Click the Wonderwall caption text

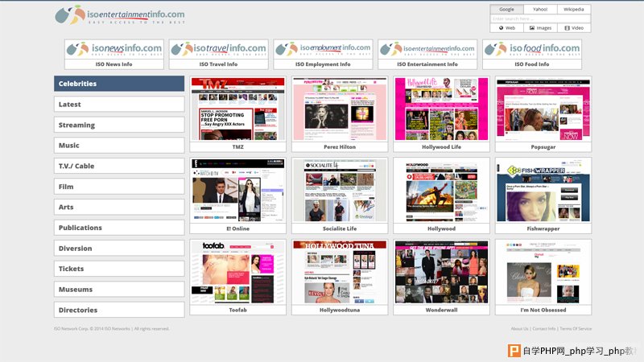(441, 310)
